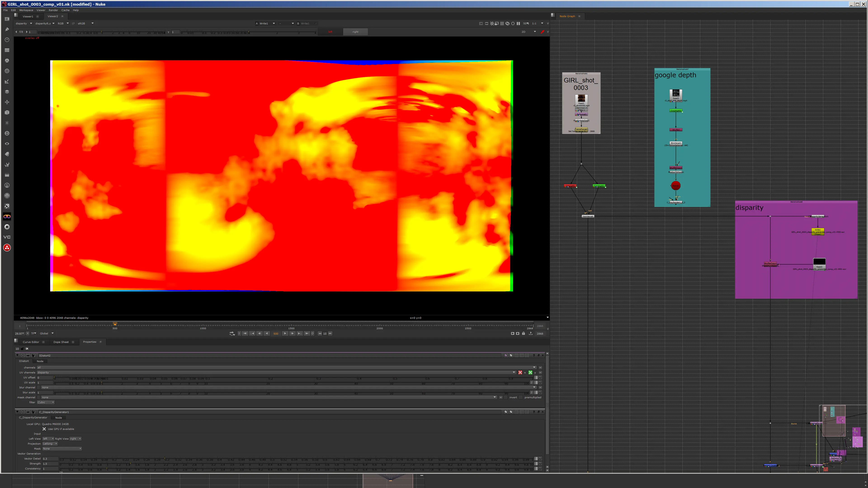
Task: Open the File menu
Action: 5,10
